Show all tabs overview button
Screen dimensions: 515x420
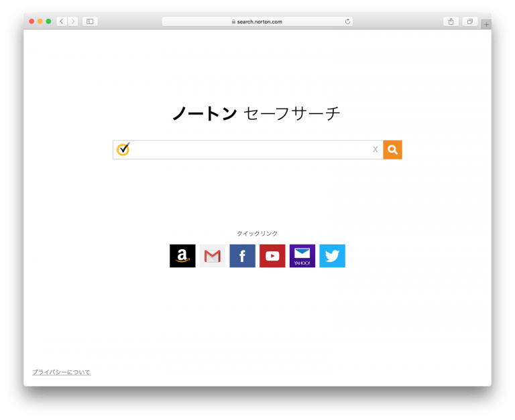click(470, 21)
